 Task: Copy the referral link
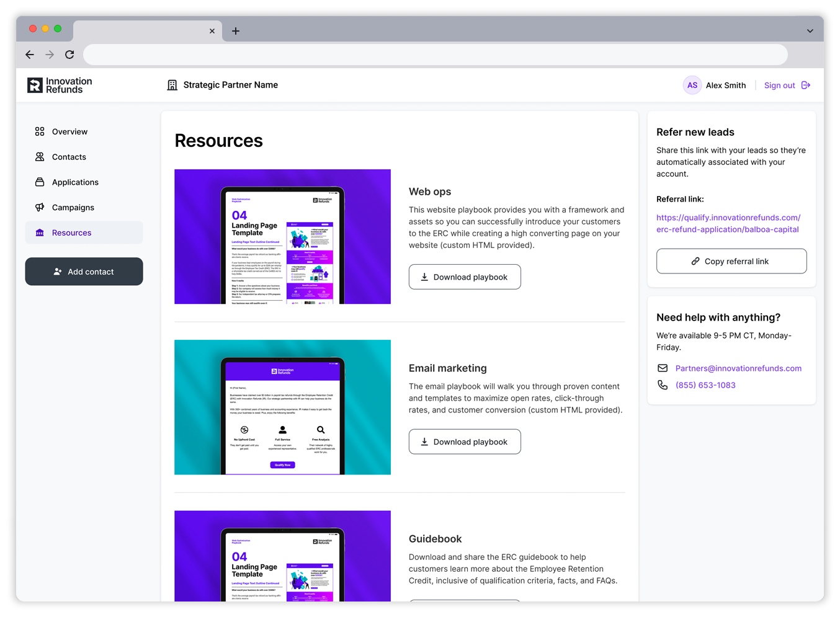coord(731,262)
